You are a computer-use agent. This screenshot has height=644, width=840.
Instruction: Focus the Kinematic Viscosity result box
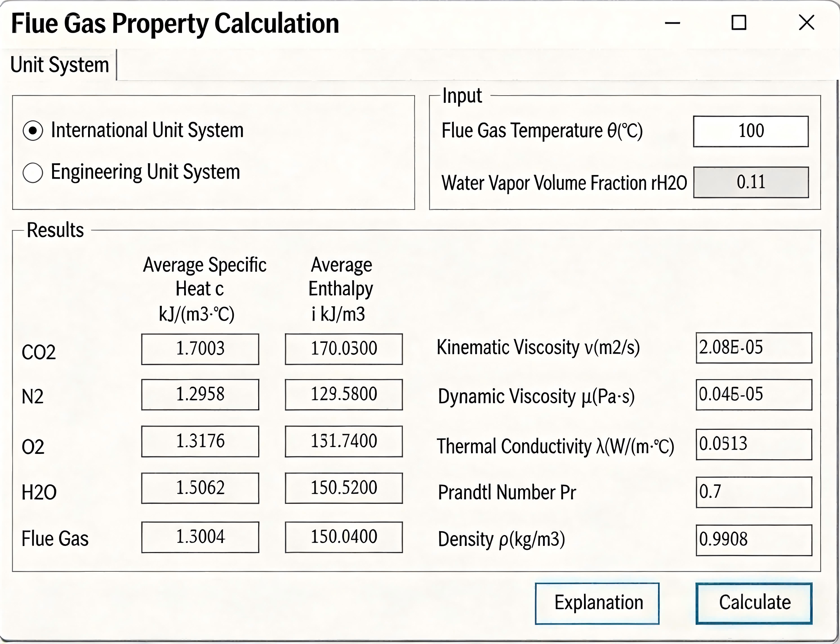tap(754, 348)
